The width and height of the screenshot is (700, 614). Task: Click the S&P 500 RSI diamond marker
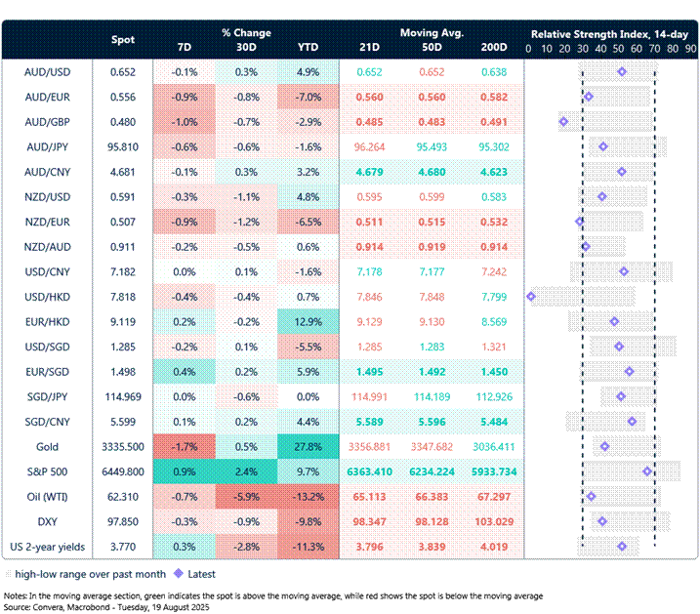click(x=647, y=471)
